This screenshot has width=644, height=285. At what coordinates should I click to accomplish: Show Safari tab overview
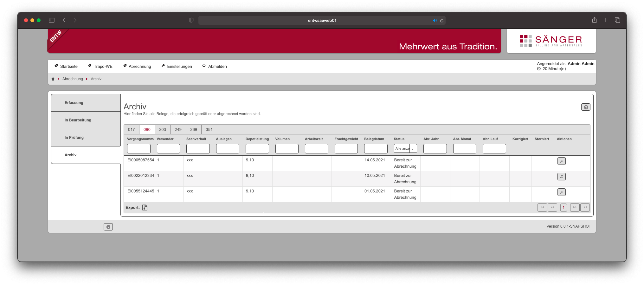coord(617,20)
